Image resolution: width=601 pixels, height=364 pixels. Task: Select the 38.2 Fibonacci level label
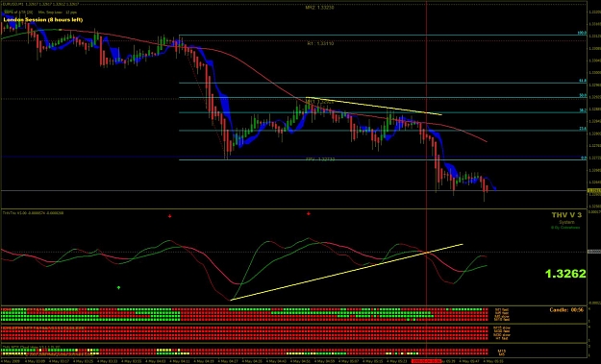[x=583, y=110]
